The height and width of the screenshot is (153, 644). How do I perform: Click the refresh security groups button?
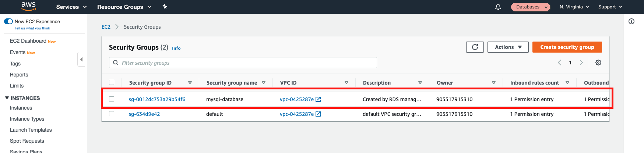pos(475,47)
